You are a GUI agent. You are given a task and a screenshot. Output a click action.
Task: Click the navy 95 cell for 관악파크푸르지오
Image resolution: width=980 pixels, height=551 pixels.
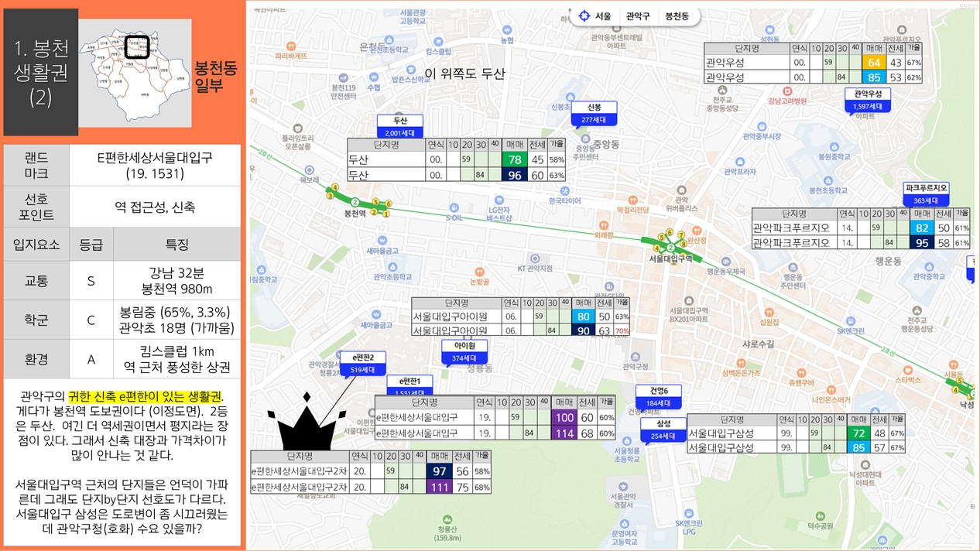click(x=922, y=242)
